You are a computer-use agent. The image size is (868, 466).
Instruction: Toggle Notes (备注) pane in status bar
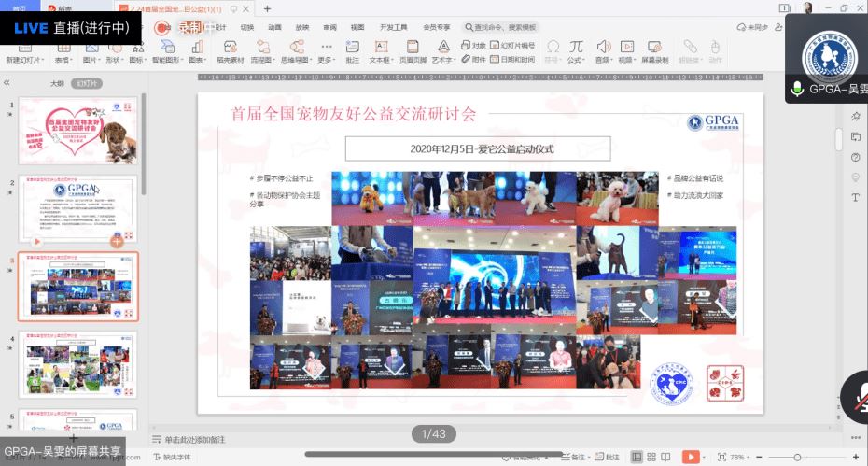(573, 457)
